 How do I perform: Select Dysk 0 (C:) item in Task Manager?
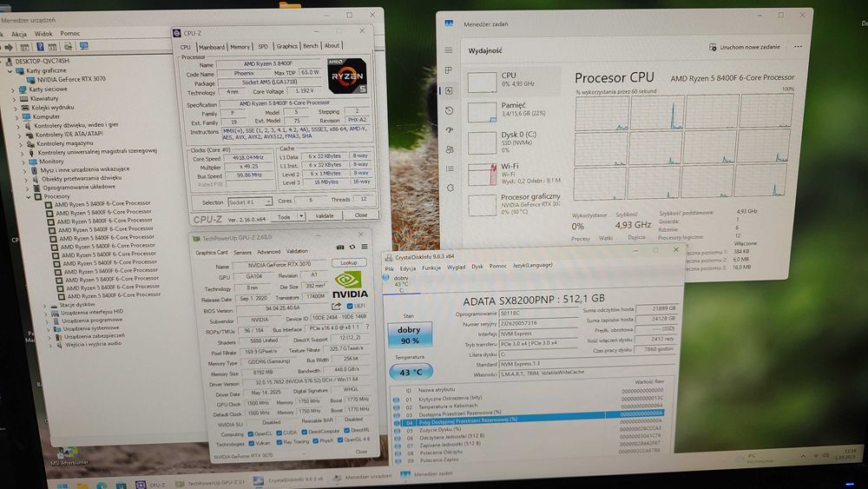pyautogui.click(x=513, y=142)
